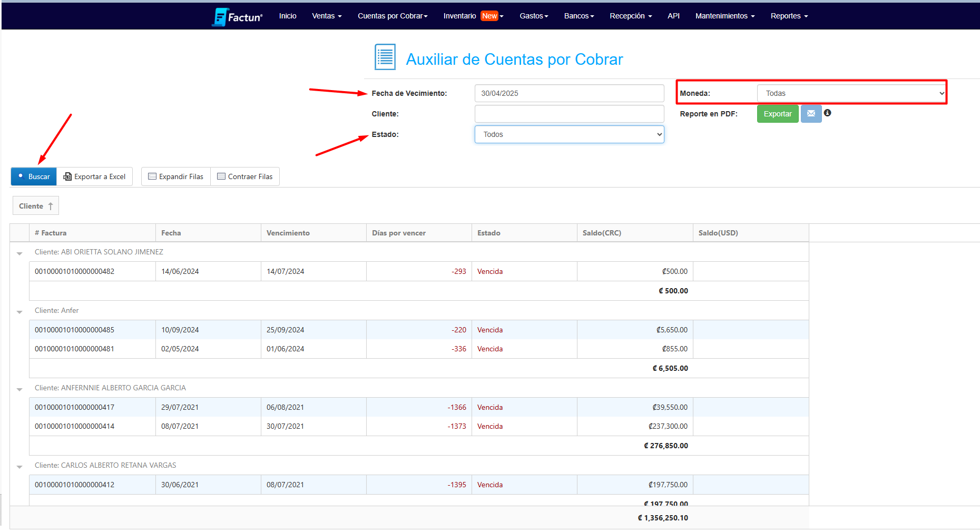
Task: Open the Gastos menu
Action: (534, 16)
